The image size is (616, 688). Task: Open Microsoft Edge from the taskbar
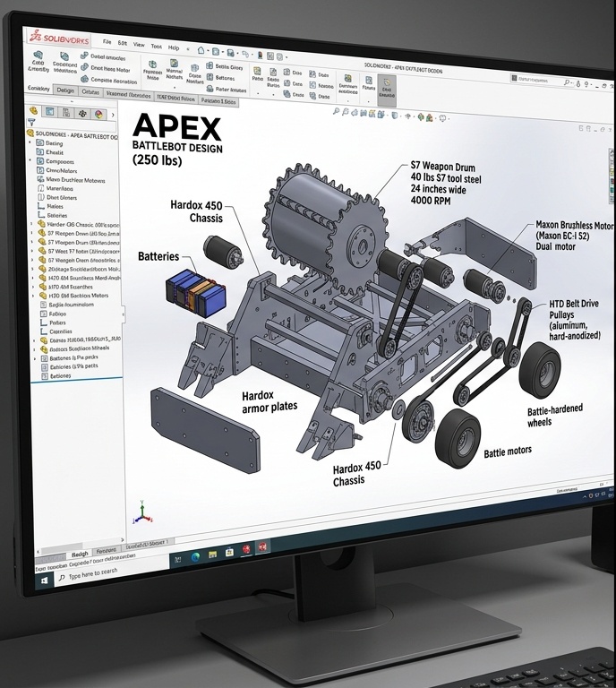click(195, 557)
